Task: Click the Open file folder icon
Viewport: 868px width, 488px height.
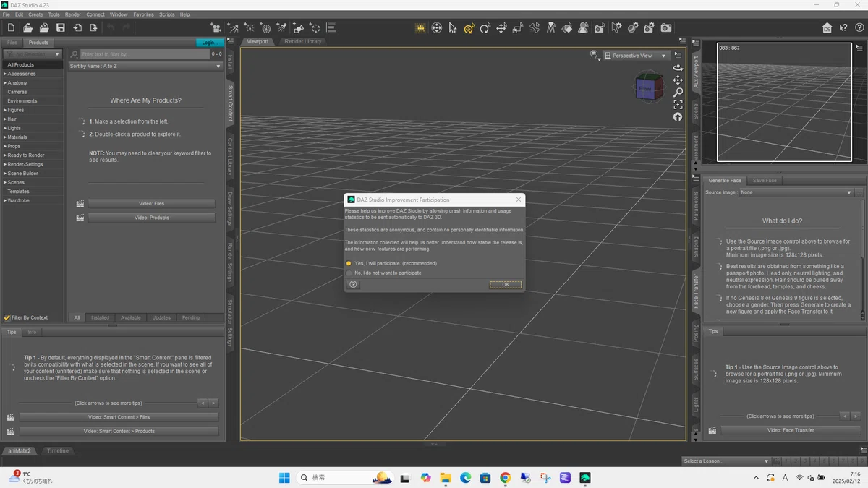Action: [x=27, y=27]
